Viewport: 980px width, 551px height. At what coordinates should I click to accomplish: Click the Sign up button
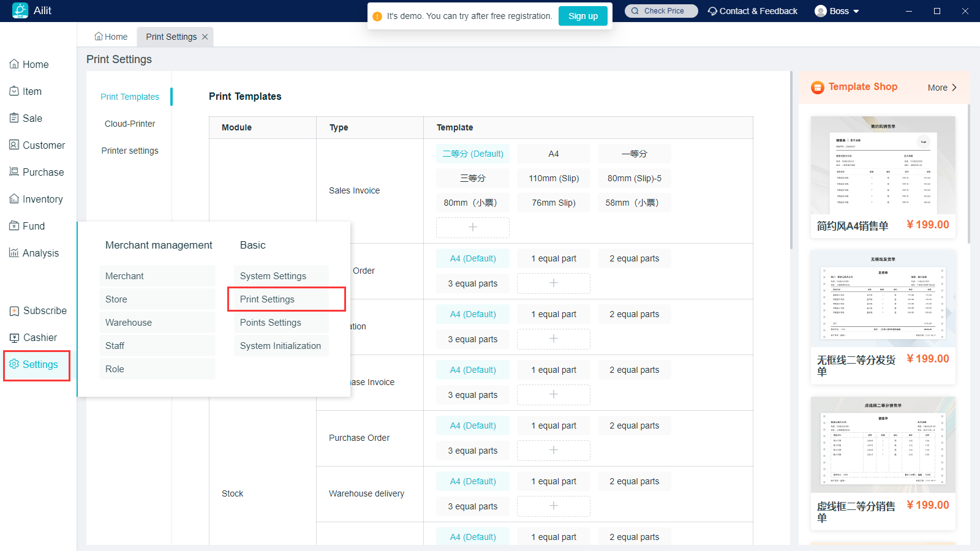coord(582,16)
